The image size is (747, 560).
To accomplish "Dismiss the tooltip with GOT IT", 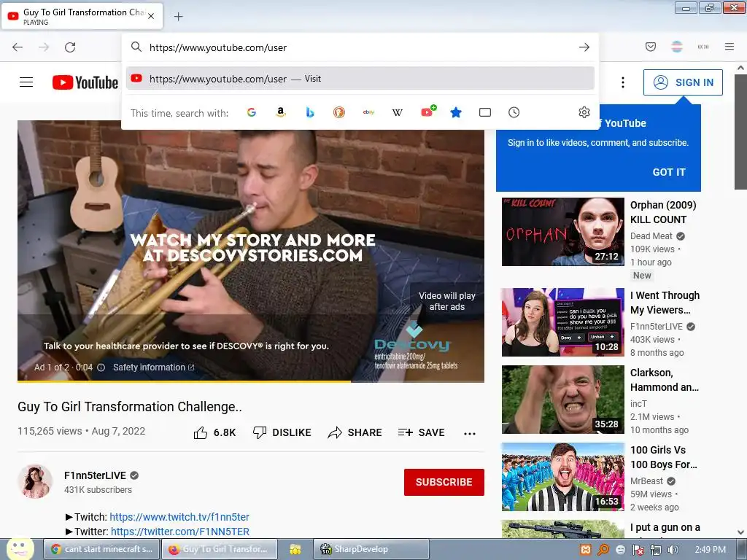I will coord(669,172).
